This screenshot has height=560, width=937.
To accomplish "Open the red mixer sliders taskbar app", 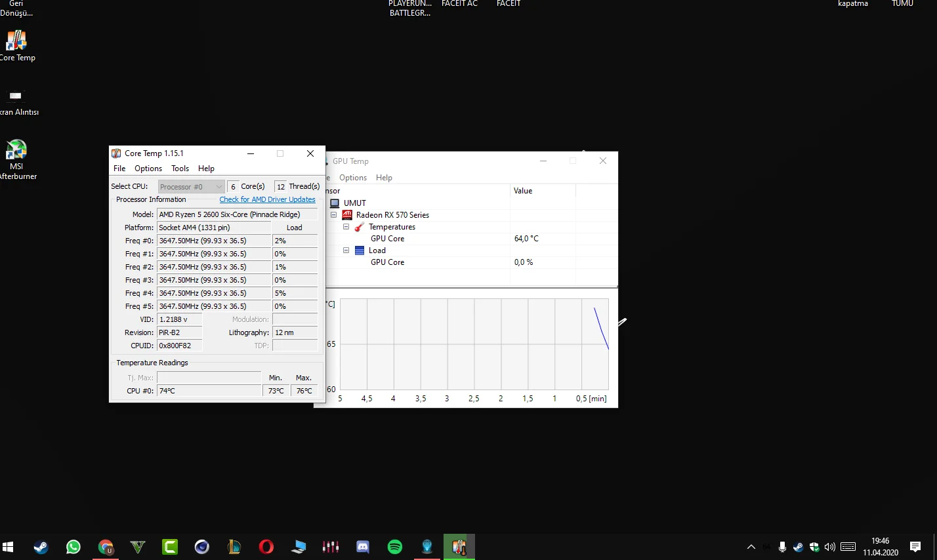I will tap(331, 547).
